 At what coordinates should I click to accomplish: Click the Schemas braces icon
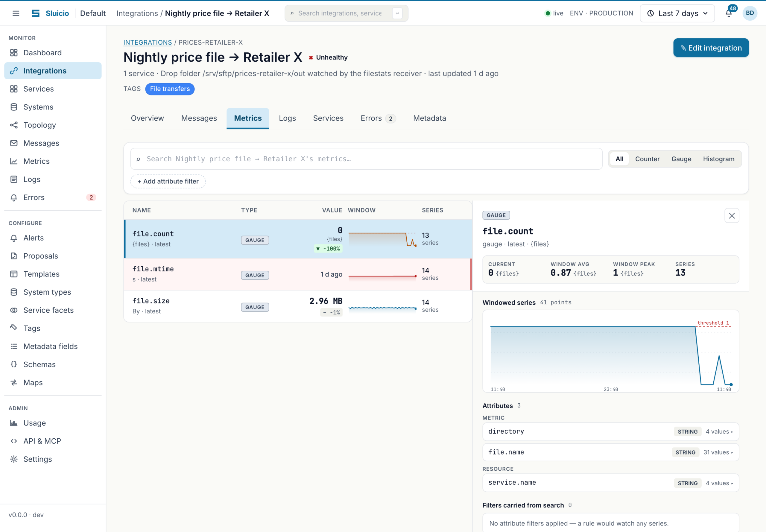click(x=14, y=364)
